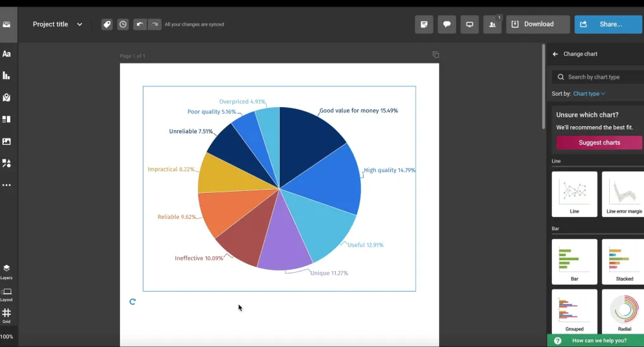Open the Sort by Chart type dropdown
The image size is (644, 347).
pyautogui.click(x=589, y=94)
